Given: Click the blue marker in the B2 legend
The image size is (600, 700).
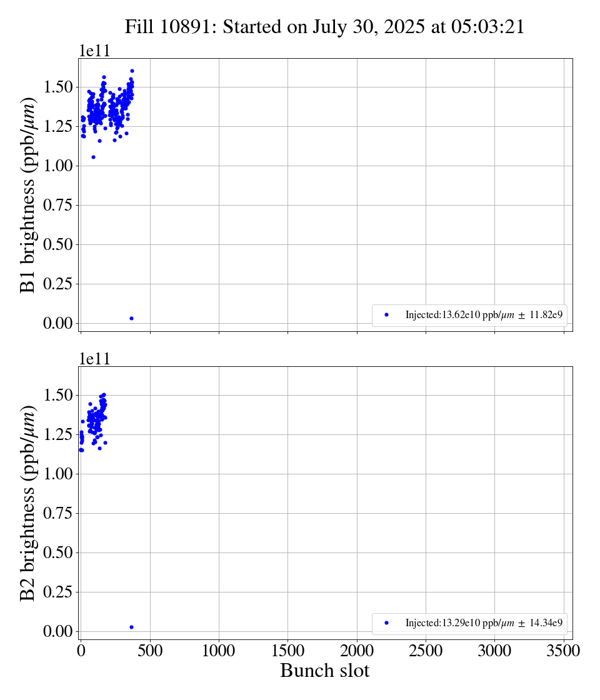Looking at the screenshot, I should 386,622.
